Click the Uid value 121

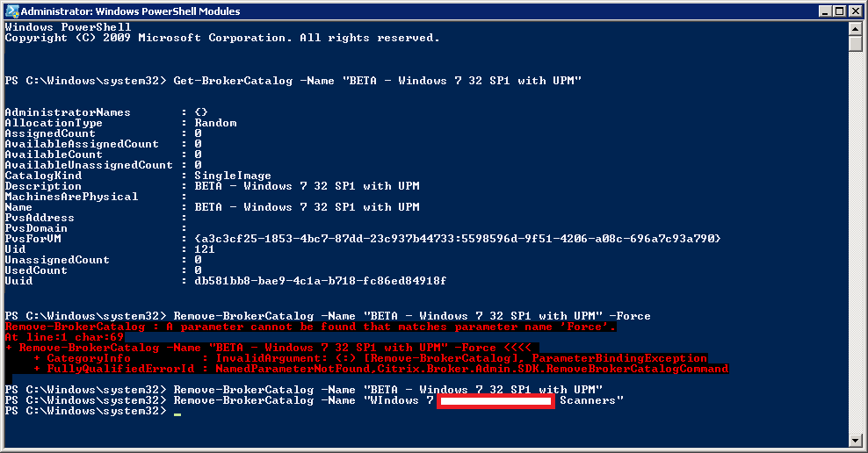pos(205,249)
